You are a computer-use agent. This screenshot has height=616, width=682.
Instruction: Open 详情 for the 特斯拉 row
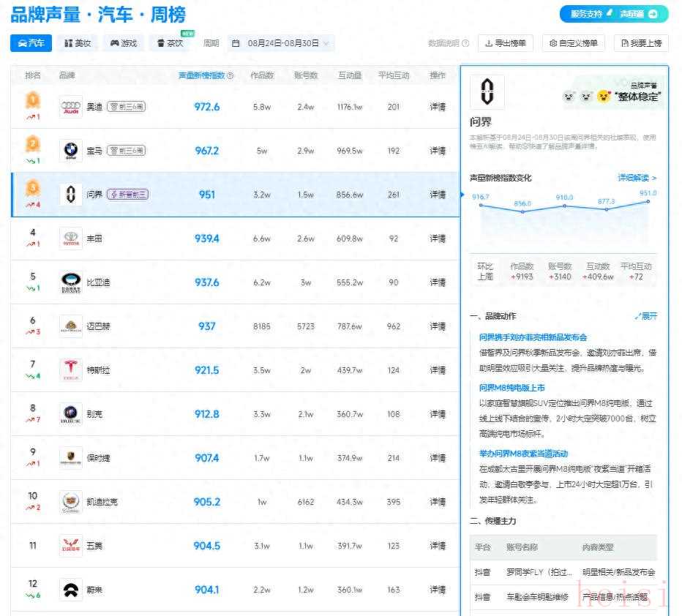coord(438,370)
